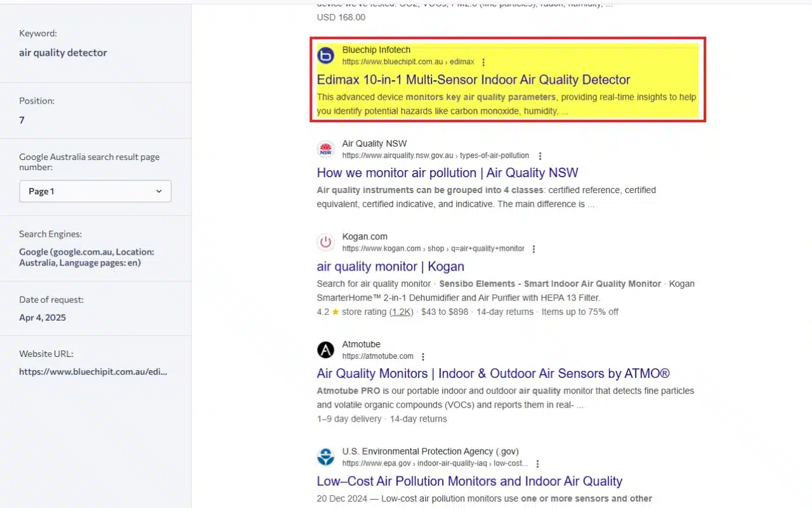
Task: Click the Bluechip Infotech favicon icon
Action: (x=325, y=56)
